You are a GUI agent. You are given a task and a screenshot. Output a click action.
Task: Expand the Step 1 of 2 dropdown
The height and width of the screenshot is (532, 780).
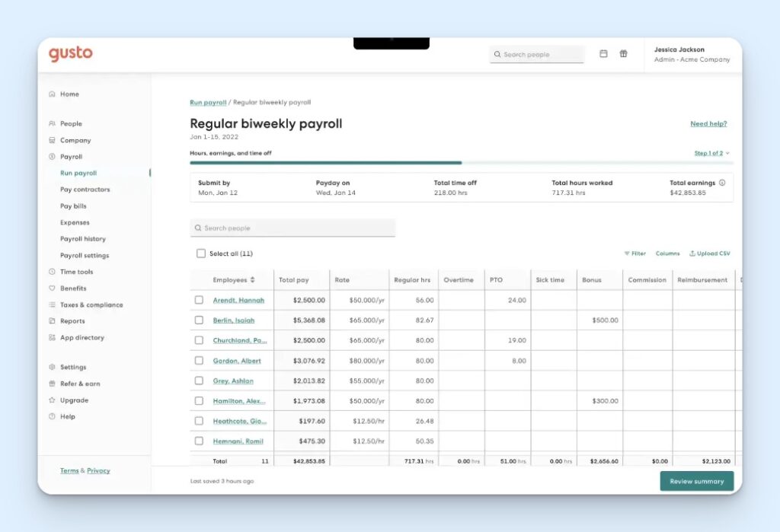(x=712, y=153)
